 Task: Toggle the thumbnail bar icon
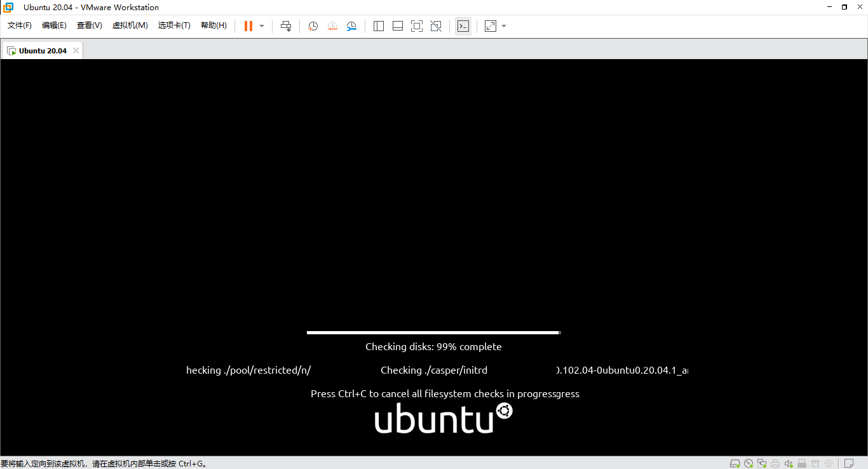coord(398,26)
